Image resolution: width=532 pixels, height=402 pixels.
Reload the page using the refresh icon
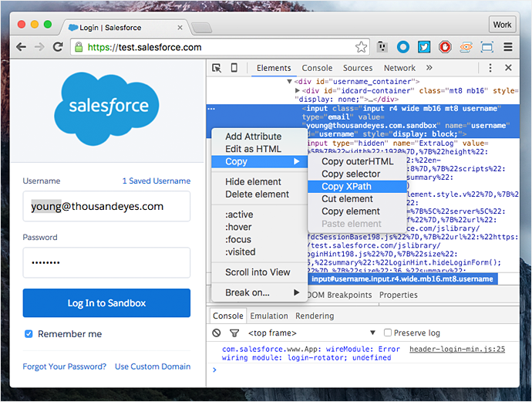coord(58,47)
